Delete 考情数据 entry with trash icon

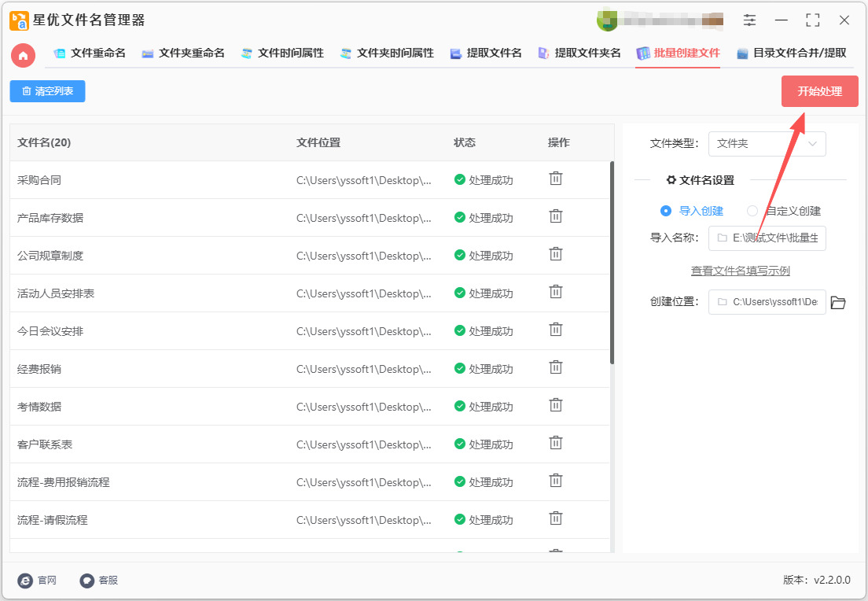556,405
